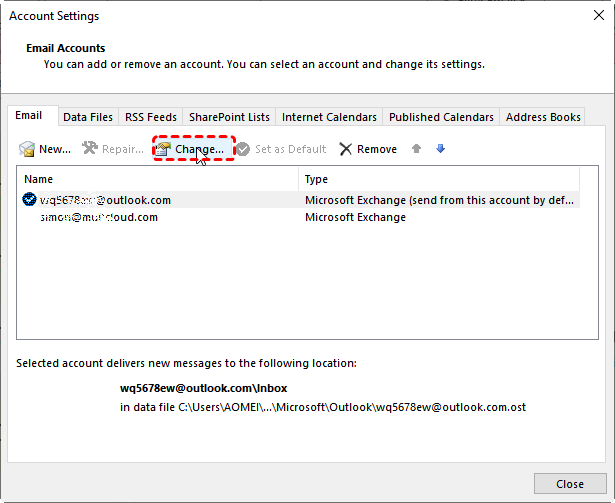Move account down with blue arrow
Image resolution: width=615 pixels, height=503 pixels.
click(x=440, y=149)
